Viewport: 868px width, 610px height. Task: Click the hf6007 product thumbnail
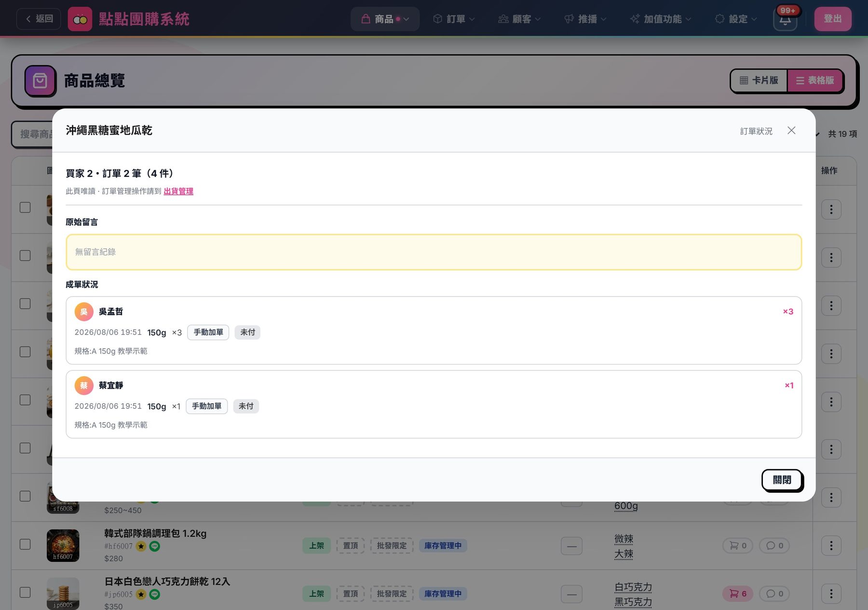pos(63,545)
